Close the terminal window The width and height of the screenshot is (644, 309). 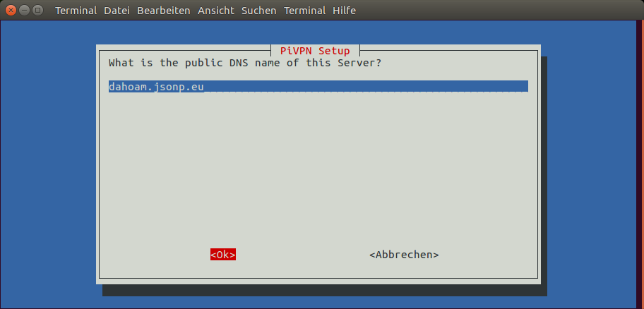[x=11, y=10]
